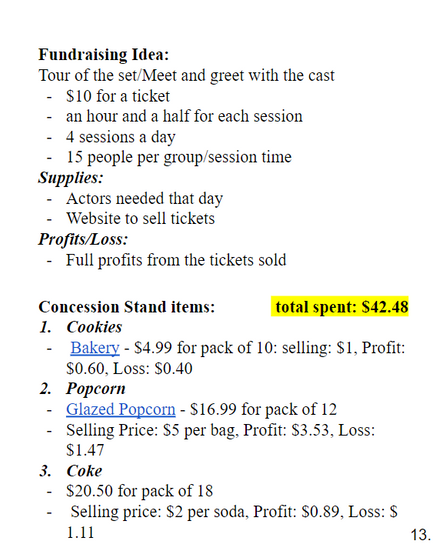Click the 'Actors needed that day' bullet
This screenshot has width=436, height=551.
[144, 199]
